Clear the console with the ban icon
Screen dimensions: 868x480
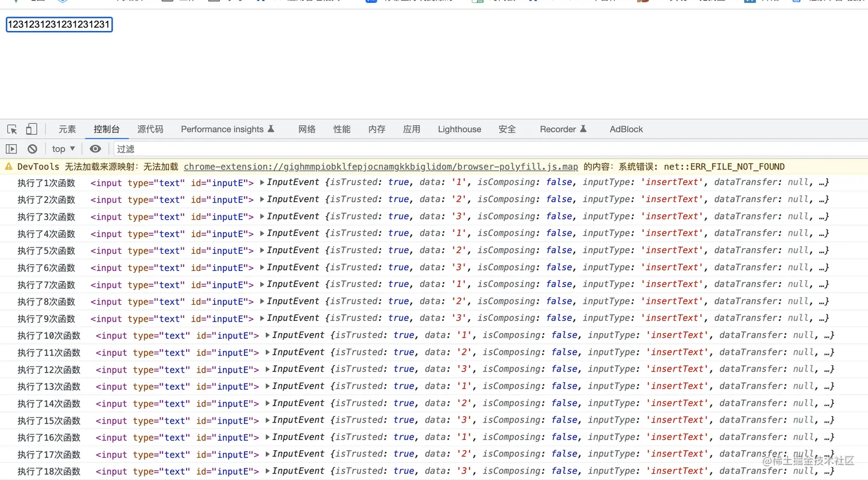click(32, 149)
